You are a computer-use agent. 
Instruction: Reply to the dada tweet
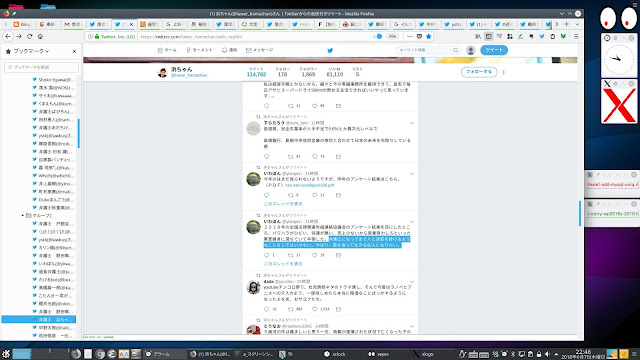(267, 309)
